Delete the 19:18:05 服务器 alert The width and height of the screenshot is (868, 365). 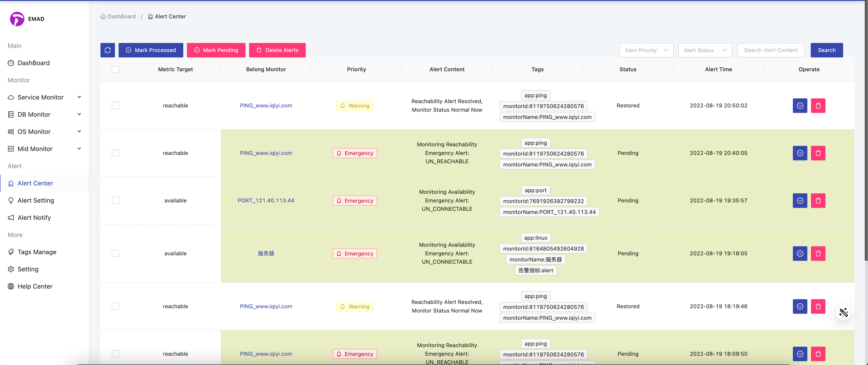818,254
